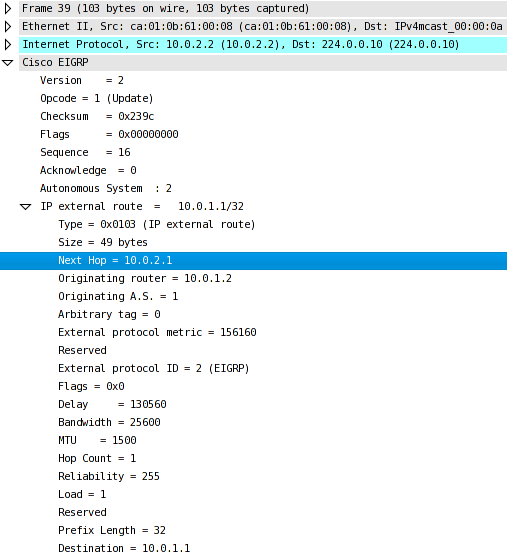Select the Ethernet II header row
Screen dimensions: 507x558
[263, 26]
